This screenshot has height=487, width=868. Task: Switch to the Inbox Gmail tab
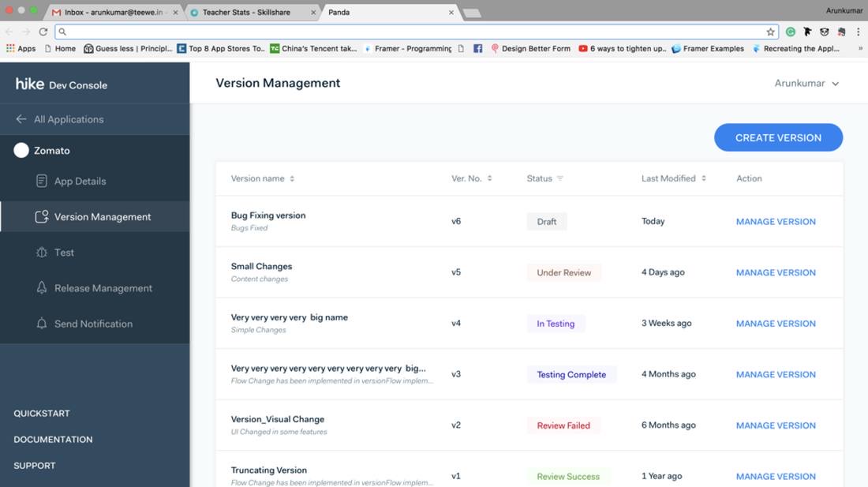tap(114, 12)
